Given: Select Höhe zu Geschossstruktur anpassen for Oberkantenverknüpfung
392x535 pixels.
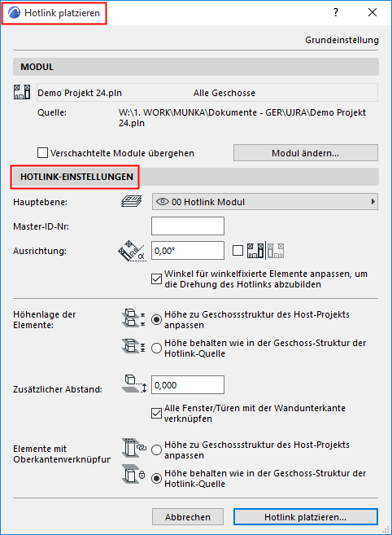Looking at the screenshot, I should (x=156, y=449).
